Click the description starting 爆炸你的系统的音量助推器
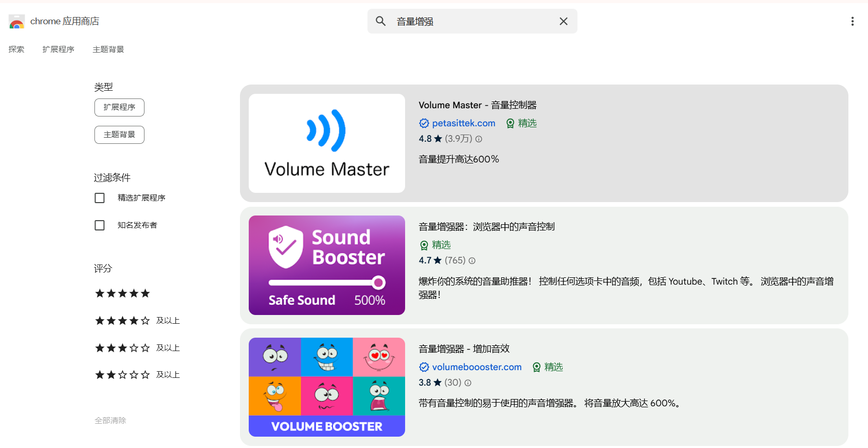Image resolution: width=868 pixels, height=448 pixels. [x=626, y=288]
